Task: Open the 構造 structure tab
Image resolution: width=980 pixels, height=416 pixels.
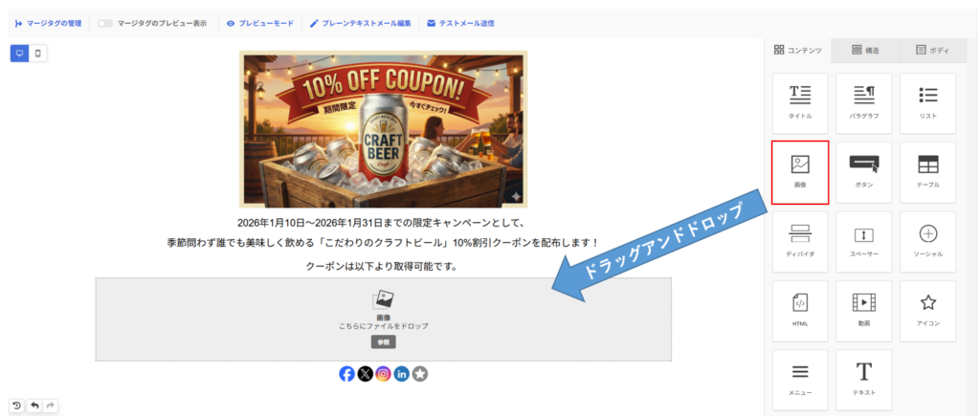Action: point(865,51)
